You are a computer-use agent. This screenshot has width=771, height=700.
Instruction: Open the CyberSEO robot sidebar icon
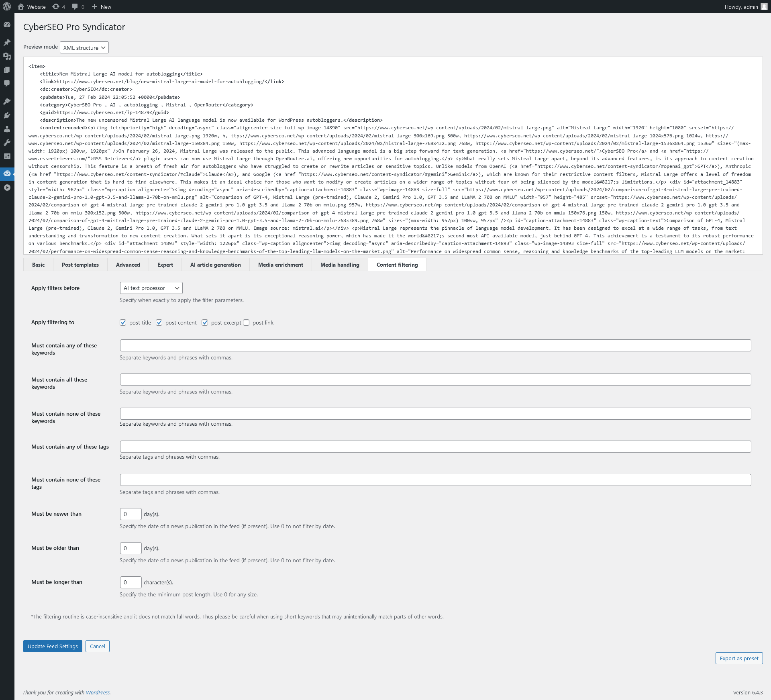click(x=7, y=174)
